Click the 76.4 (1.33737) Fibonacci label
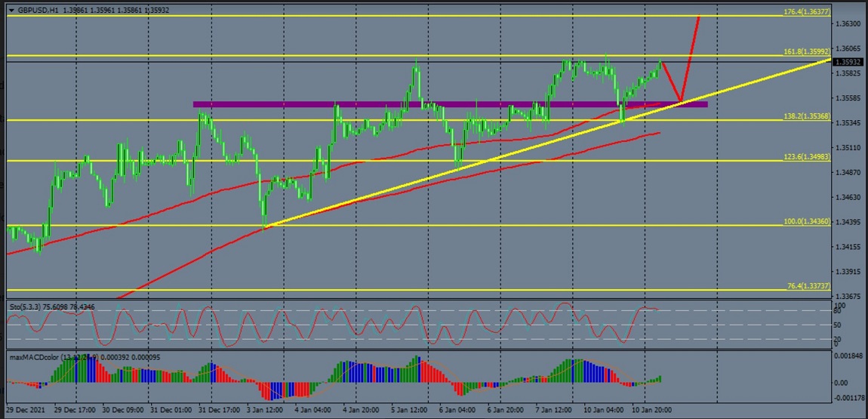Screen dimensions: 868x419 808,286
